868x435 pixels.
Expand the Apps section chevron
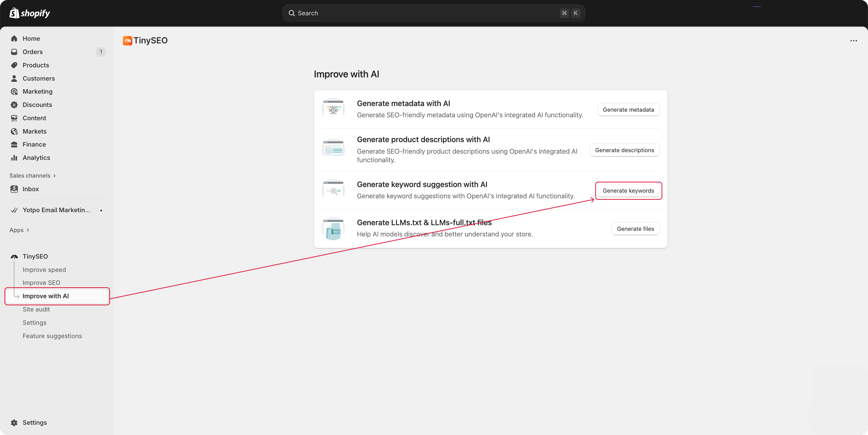click(x=28, y=230)
